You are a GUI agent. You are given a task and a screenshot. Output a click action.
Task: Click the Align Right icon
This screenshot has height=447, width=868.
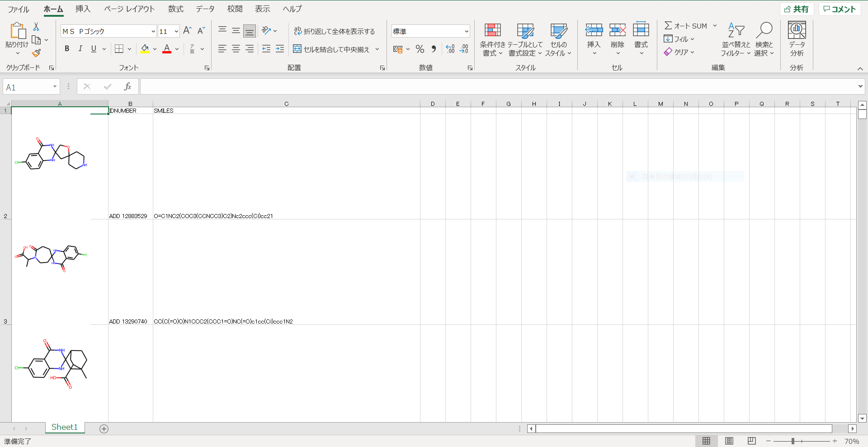(250, 49)
